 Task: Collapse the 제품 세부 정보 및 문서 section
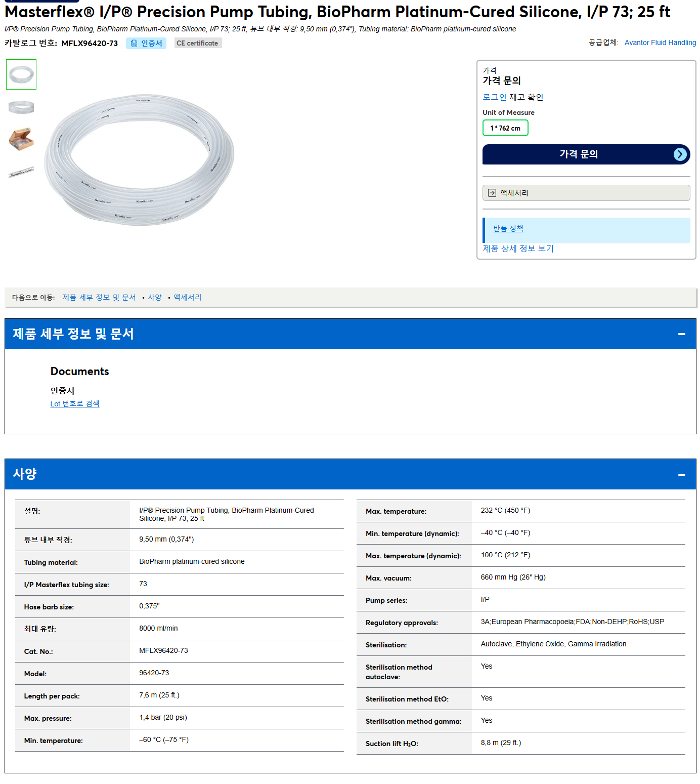pos(681,334)
